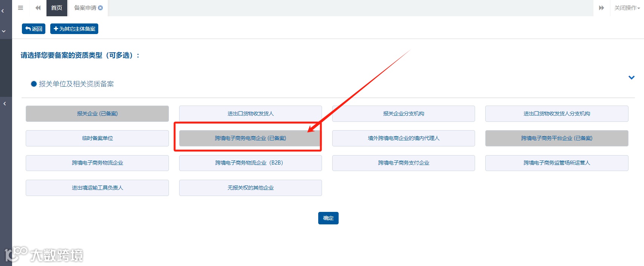Click the 返回 button
Screen dimensions: 644x266
point(34,29)
